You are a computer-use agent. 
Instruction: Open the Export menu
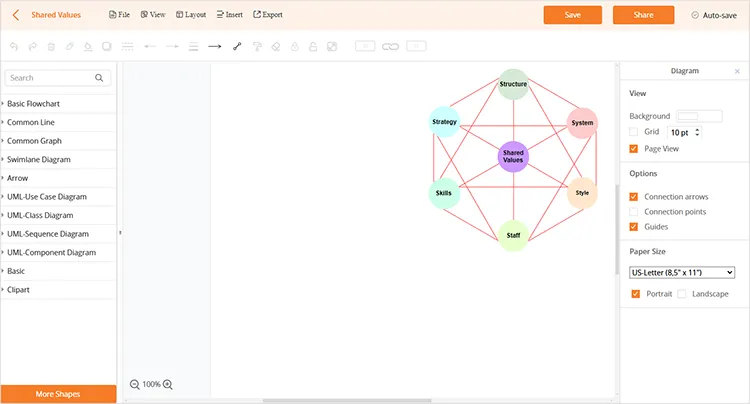[268, 15]
